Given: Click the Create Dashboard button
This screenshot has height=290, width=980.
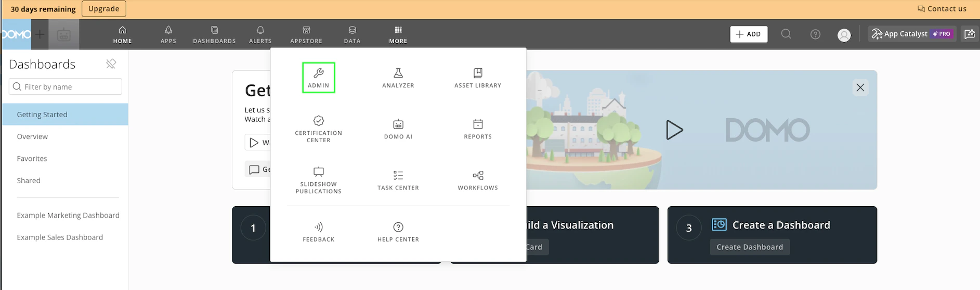Looking at the screenshot, I should click(750, 247).
